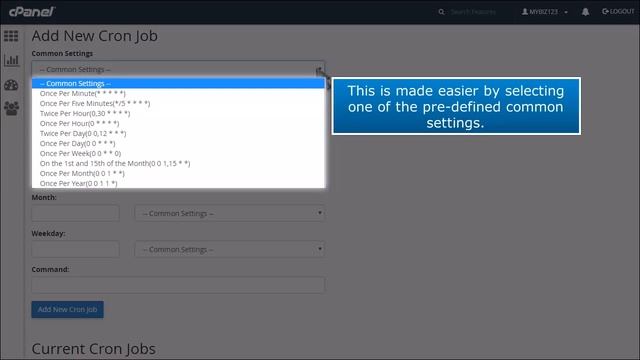Viewport: 640px width, 360px height.
Task: Click the search magnifier icon
Action: (441, 12)
